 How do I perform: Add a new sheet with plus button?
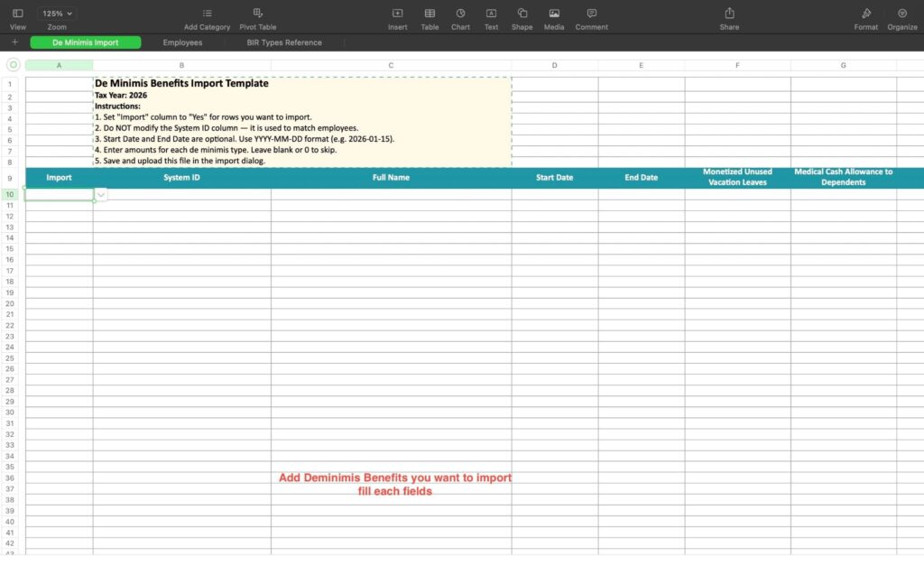(x=14, y=42)
